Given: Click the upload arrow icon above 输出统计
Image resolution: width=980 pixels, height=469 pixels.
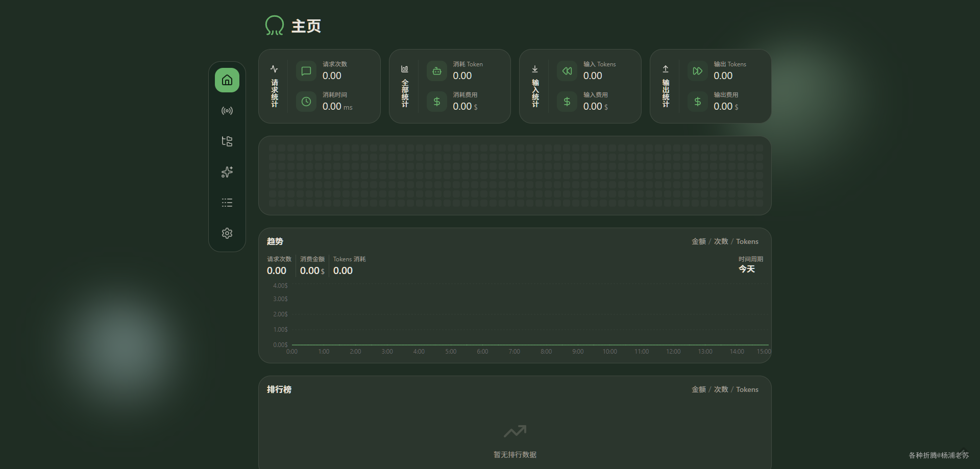Looking at the screenshot, I should [x=666, y=69].
